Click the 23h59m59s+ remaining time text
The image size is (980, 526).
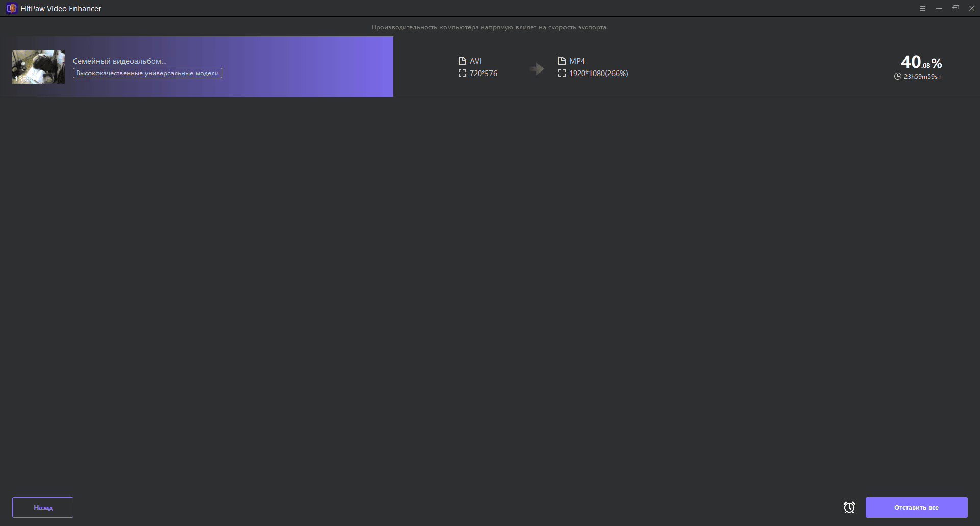click(x=922, y=77)
